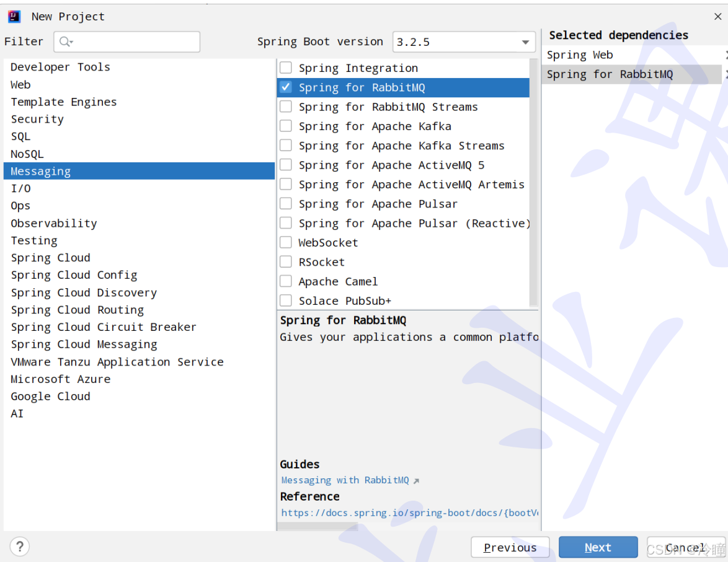Viewport: 728px width, 562px height.
Task: Choose the NoSQL category
Action: (x=139, y=154)
